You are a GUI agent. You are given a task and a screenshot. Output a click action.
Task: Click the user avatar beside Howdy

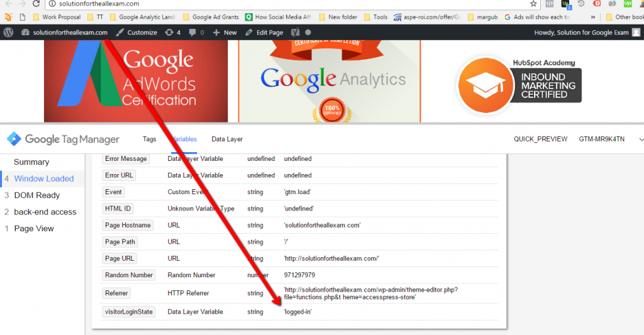coord(636,33)
